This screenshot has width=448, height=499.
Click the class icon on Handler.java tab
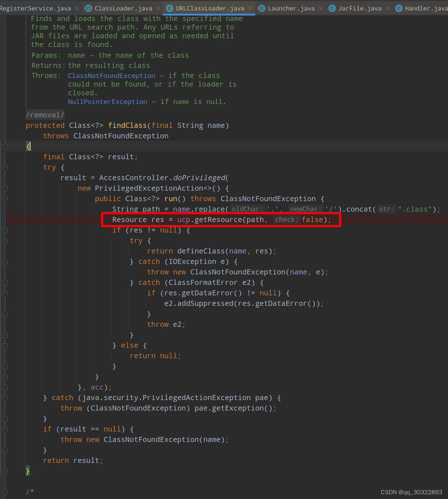[399, 8]
